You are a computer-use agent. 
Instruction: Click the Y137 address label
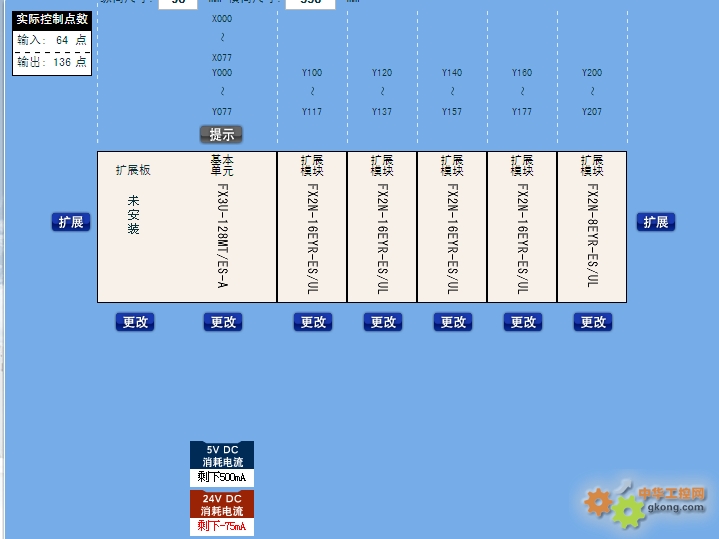click(382, 111)
